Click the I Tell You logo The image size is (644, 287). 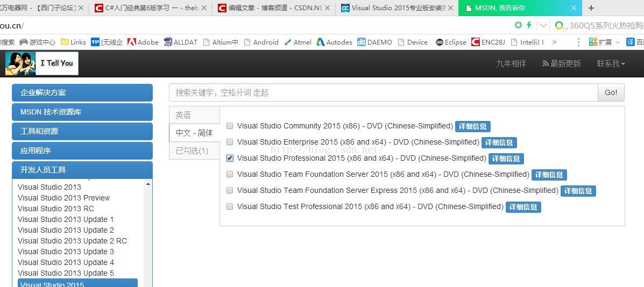pyautogui.click(x=42, y=63)
